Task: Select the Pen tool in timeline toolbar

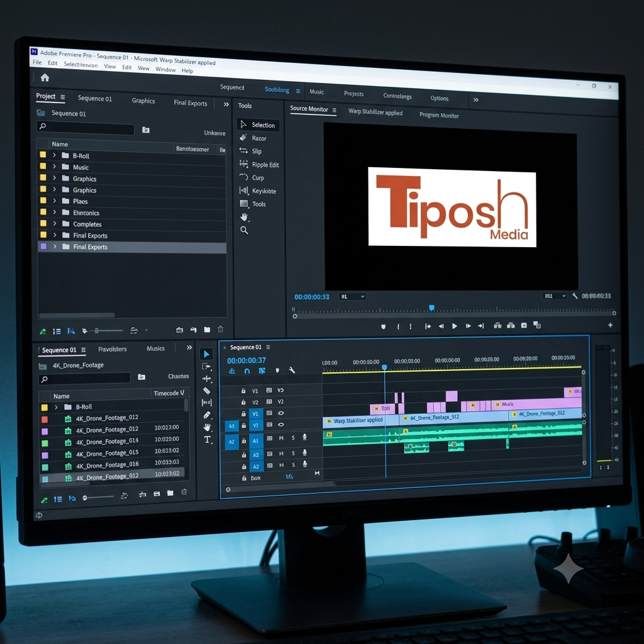Action: coord(207,415)
